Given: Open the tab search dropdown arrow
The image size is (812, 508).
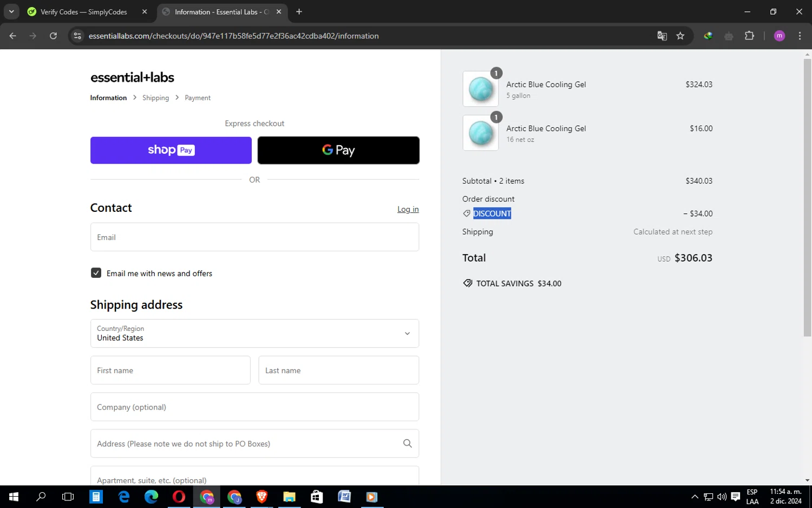Looking at the screenshot, I should [x=11, y=11].
